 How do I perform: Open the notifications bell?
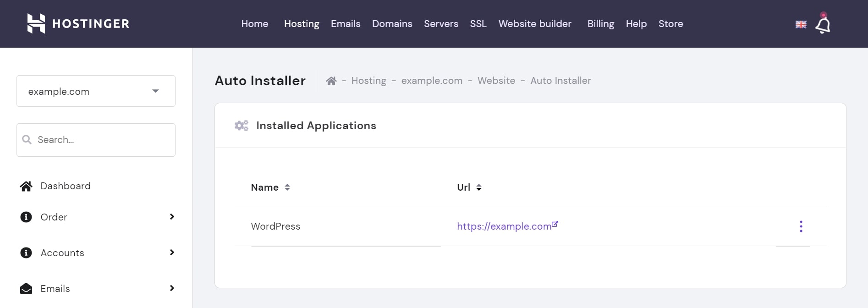pos(823,23)
